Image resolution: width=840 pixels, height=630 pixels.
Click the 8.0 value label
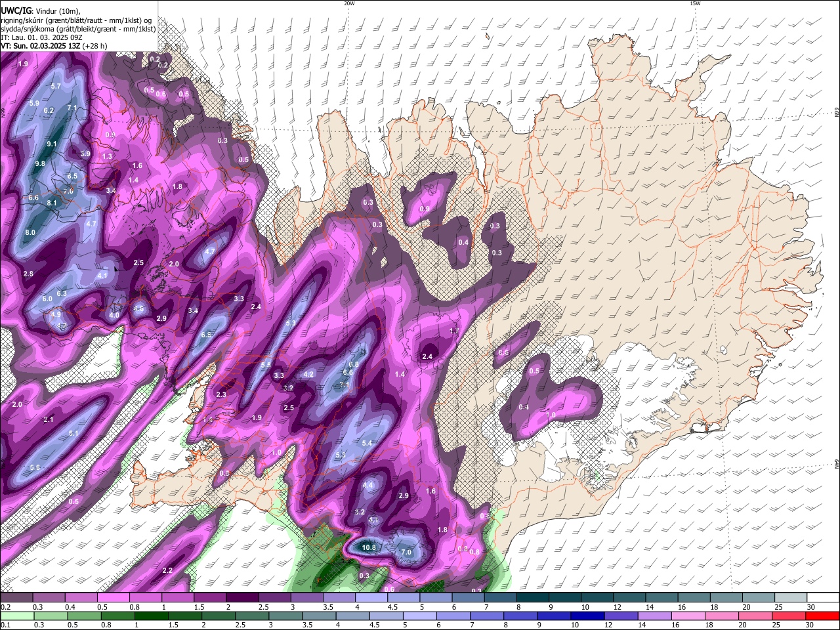pos(30,232)
